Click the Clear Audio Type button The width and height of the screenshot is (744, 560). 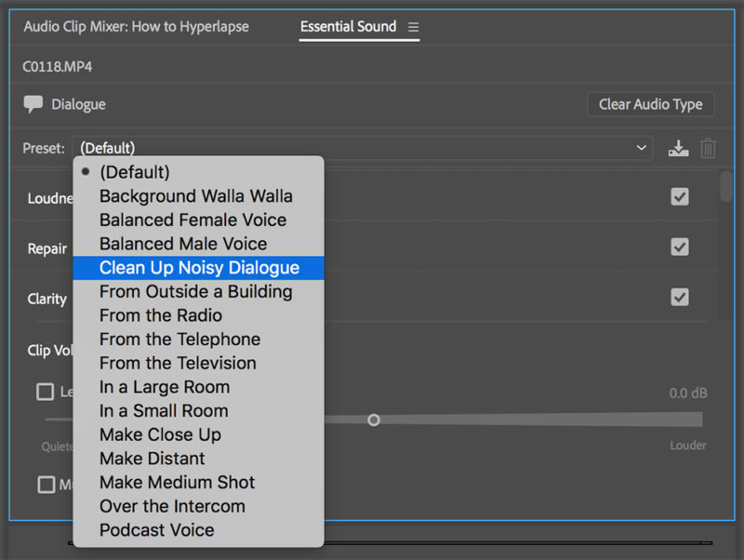pyautogui.click(x=650, y=104)
